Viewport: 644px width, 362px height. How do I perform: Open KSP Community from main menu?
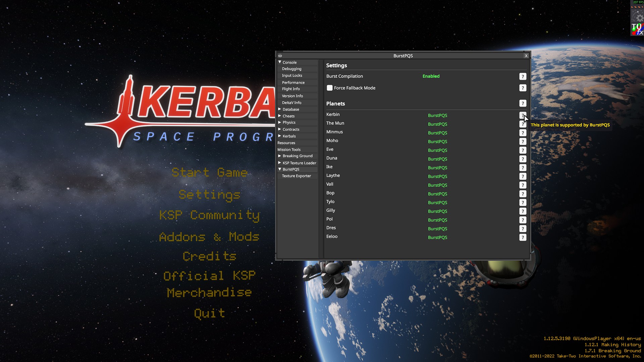click(210, 216)
